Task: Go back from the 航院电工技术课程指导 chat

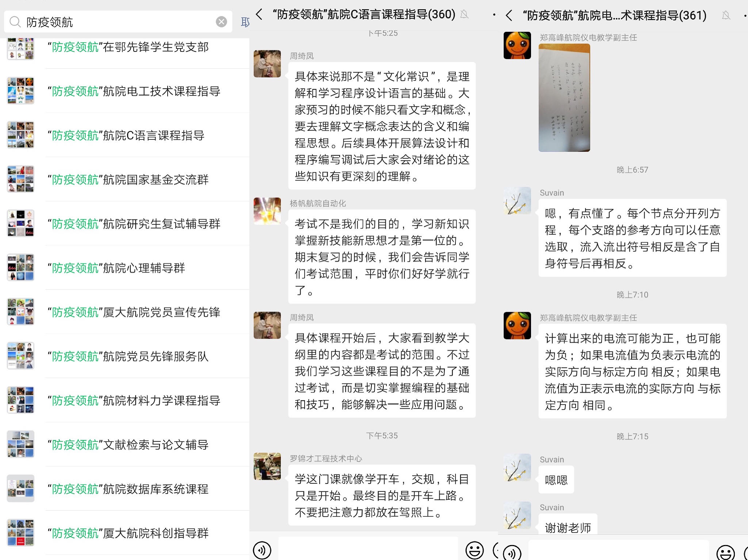Action: coord(509,15)
